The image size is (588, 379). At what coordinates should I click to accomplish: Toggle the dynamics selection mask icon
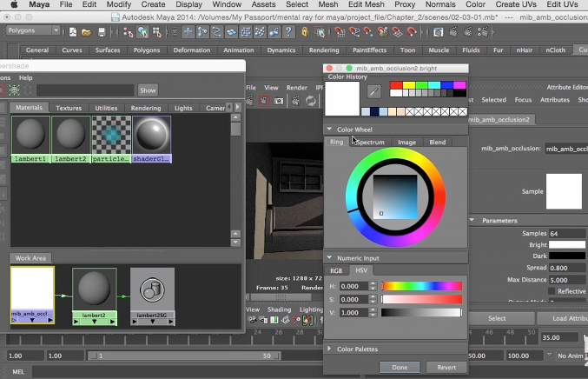point(260,32)
